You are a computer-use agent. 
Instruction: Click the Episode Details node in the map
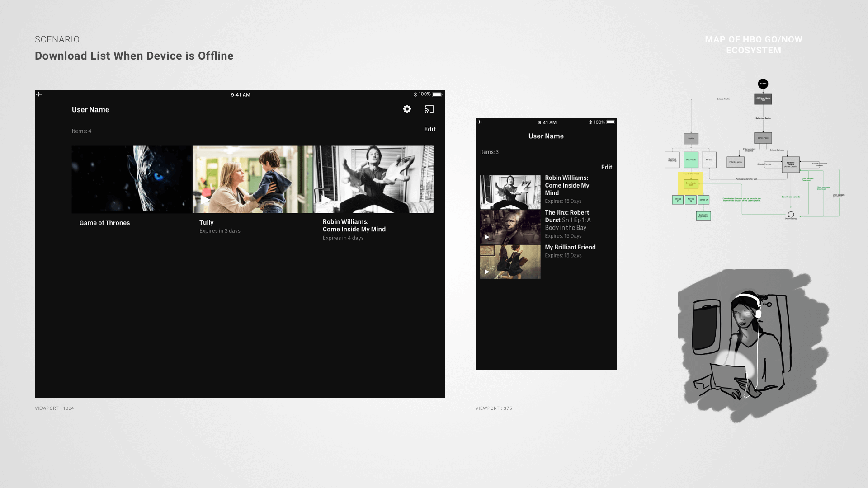click(791, 164)
